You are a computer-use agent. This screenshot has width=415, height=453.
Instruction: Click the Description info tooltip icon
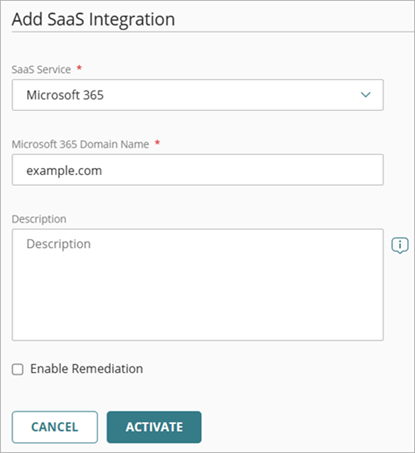pyautogui.click(x=400, y=246)
